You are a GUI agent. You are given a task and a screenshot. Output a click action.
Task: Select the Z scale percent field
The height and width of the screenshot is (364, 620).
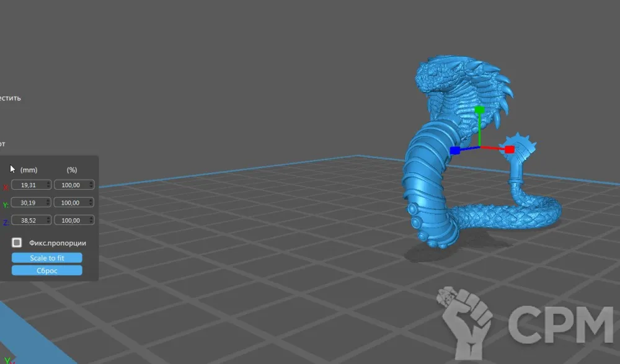(71, 220)
